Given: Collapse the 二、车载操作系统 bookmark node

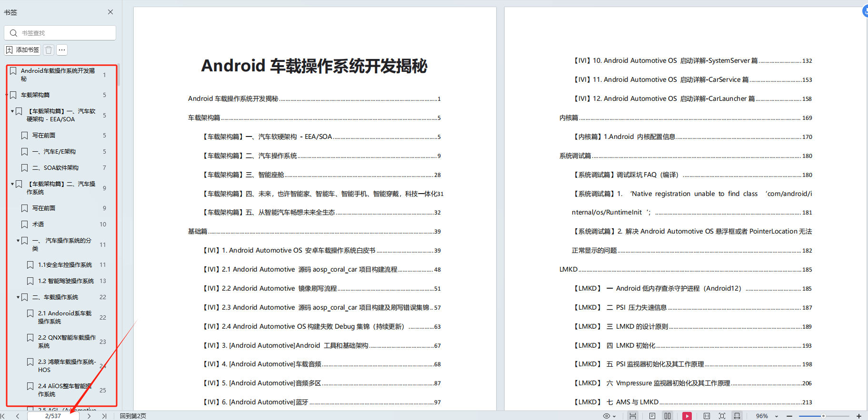Looking at the screenshot, I should tap(18, 297).
